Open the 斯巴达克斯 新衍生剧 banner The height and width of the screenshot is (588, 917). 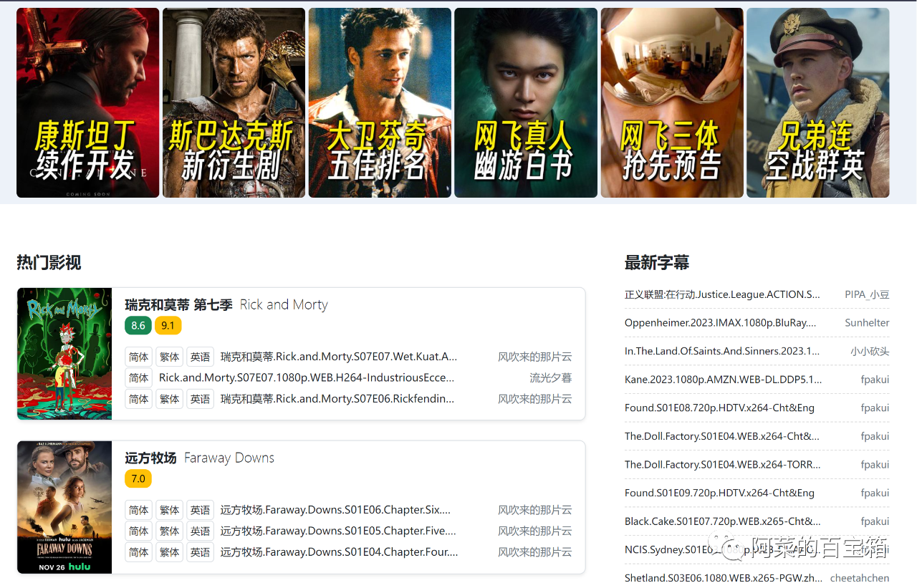pos(234,102)
